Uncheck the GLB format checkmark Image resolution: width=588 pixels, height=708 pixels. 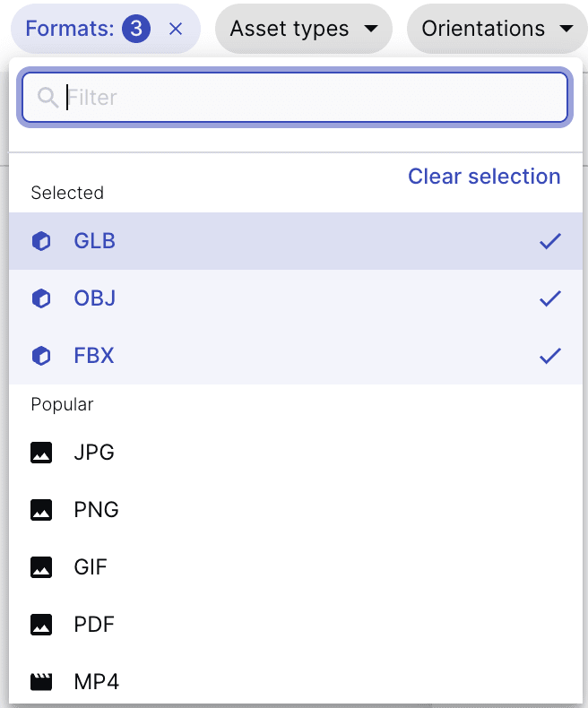[550, 241]
